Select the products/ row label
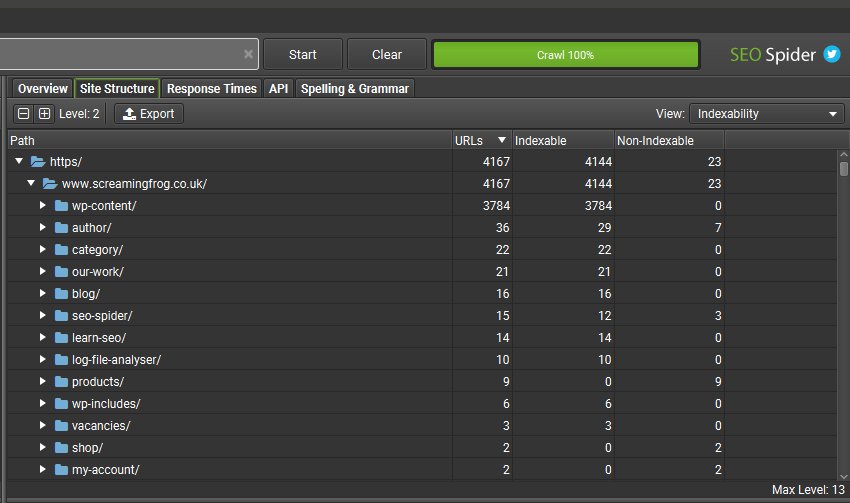Viewport: 850px width, 503px height. [x=98, y=382]
